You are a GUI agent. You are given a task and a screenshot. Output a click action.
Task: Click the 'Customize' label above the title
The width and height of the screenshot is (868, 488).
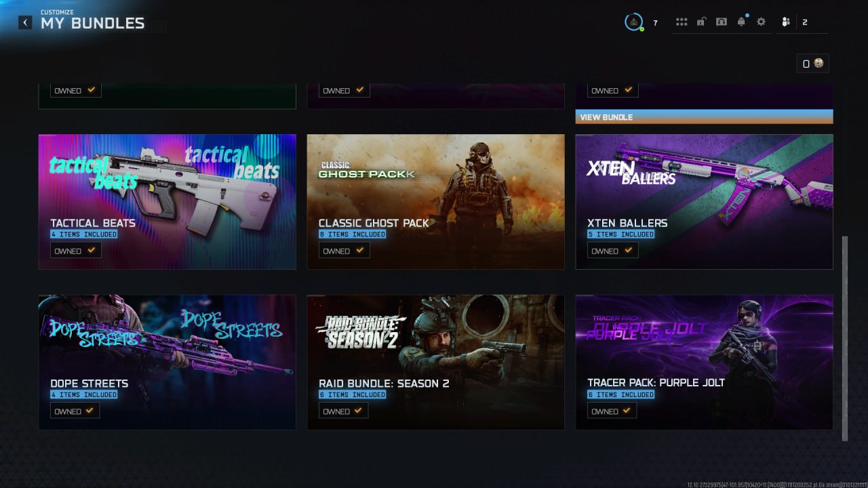[57, 12]
